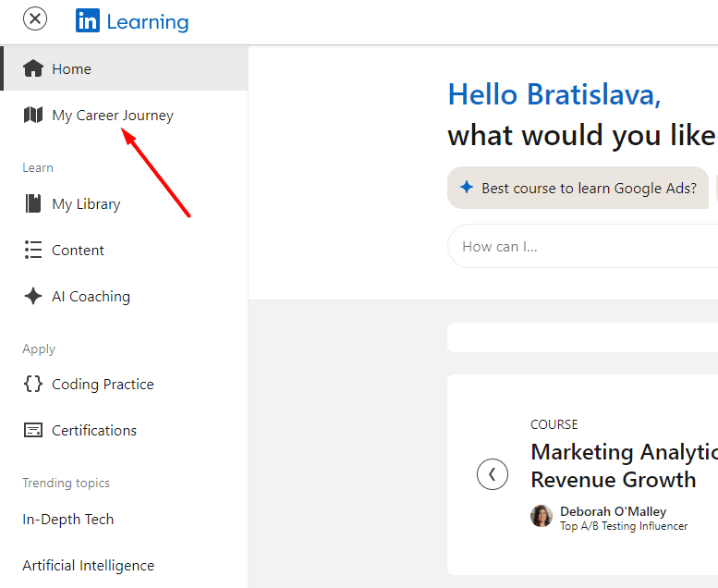Click the Apply section heading
The height and width of the screenshot is (588, 718).
[x=39, y=349]
